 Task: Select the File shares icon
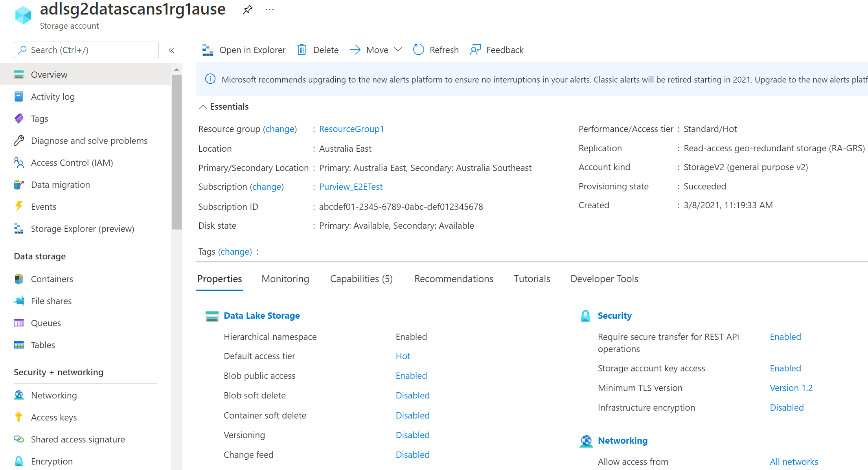[x=18, y=300]
